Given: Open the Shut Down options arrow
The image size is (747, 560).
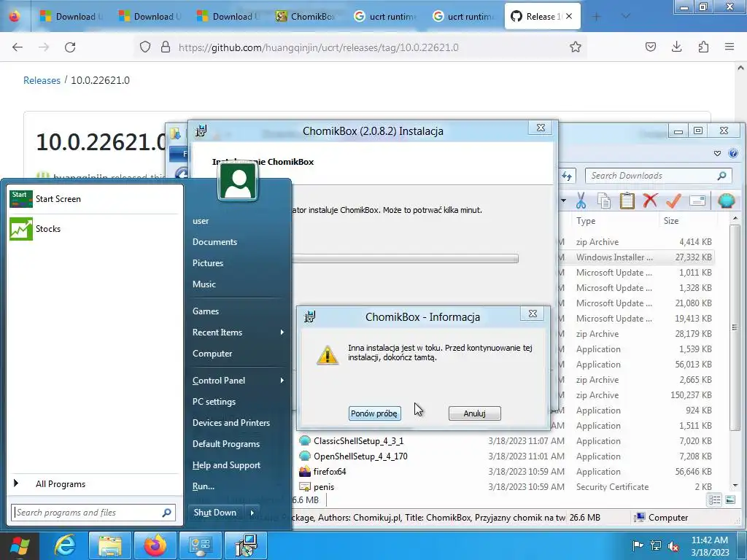Looking at the screenshot, I should click(252, 513).
